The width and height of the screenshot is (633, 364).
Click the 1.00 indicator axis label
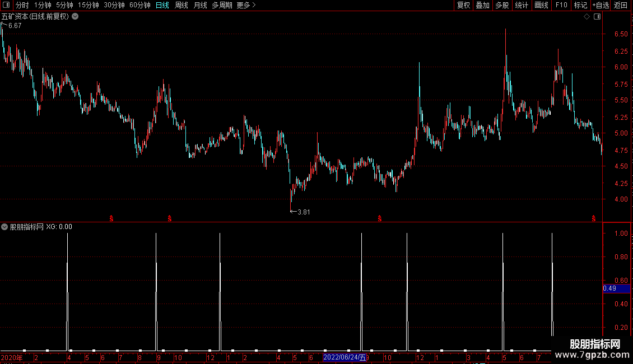[621, 234]
